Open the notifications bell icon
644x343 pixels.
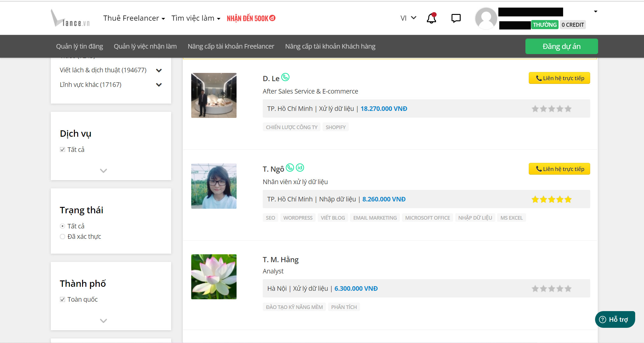431,19
